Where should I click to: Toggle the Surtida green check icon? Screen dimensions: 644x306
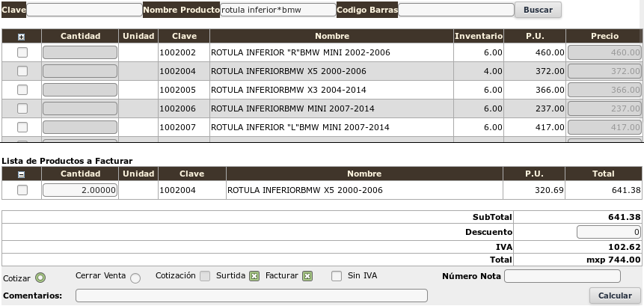(x=254, y=276)
